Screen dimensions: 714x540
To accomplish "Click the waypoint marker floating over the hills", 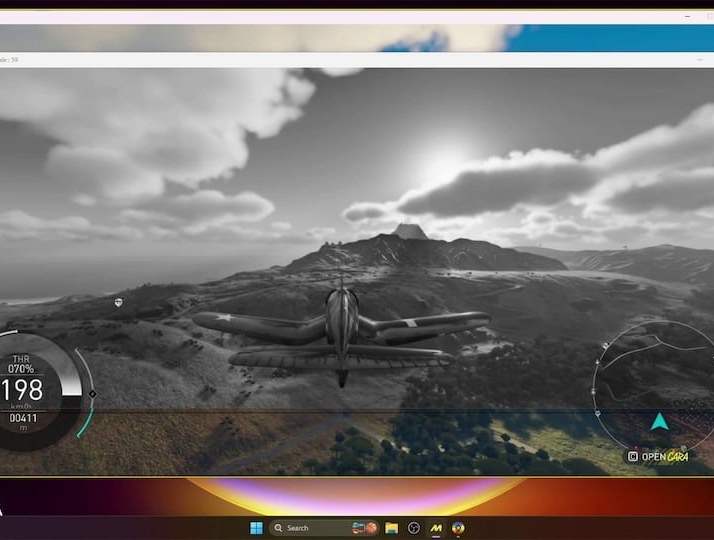I will pos(118,302).
